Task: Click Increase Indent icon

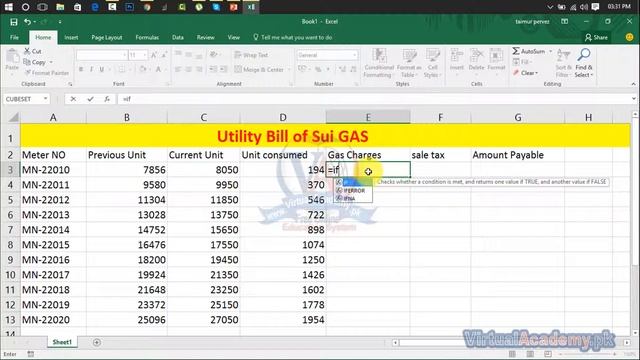Action: pos(224,69)
